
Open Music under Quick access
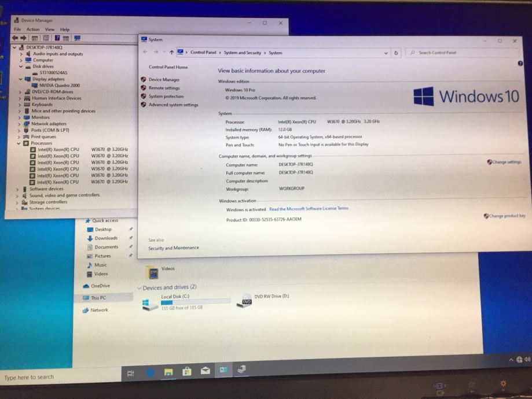[97, 265]
